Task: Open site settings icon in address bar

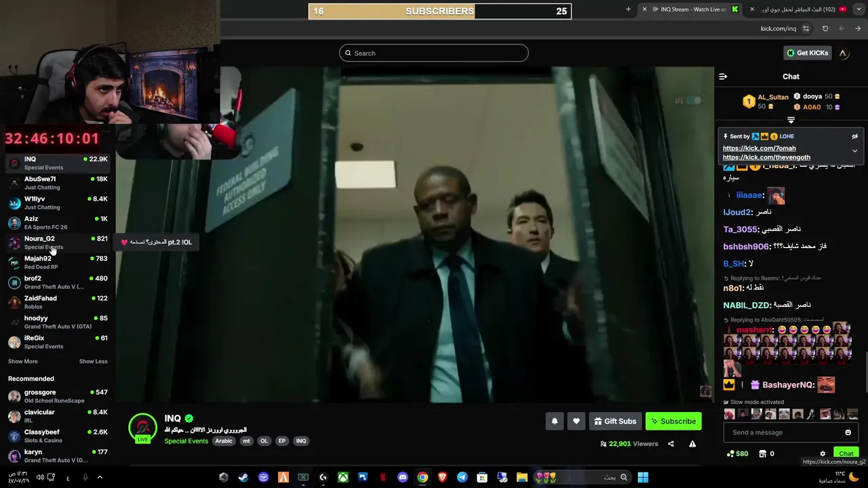Action: coord(806,28)
